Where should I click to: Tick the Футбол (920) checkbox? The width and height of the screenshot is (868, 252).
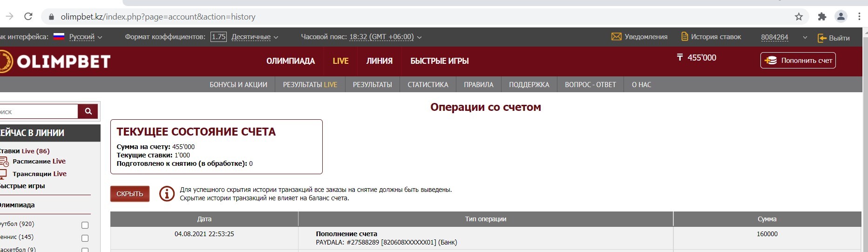(85, 225)
